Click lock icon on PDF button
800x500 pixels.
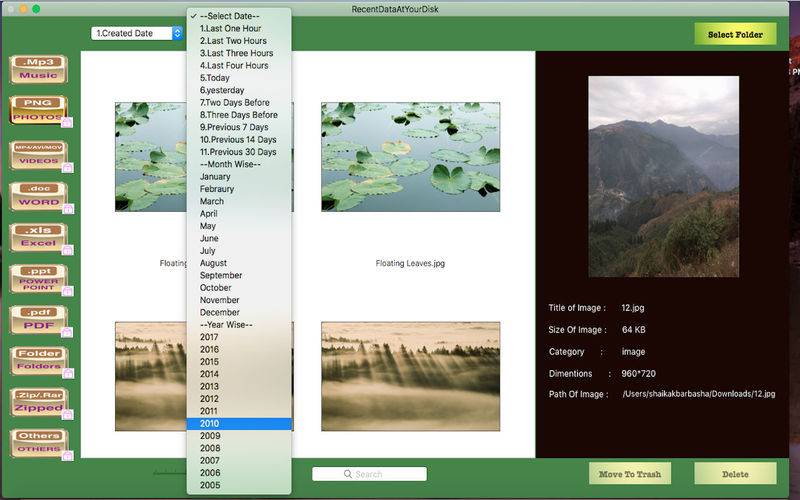[x=67, y=333]
